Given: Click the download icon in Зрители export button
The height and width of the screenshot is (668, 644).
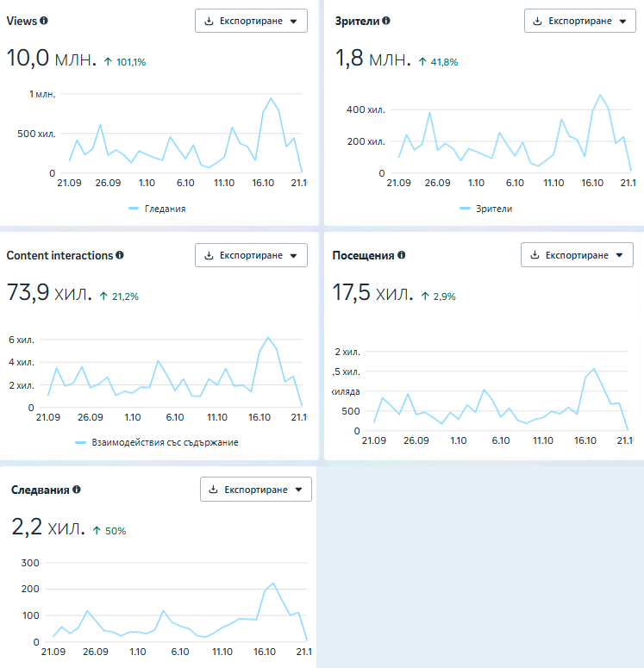Looking at the screenshot, I should click(x=538, y=21).
